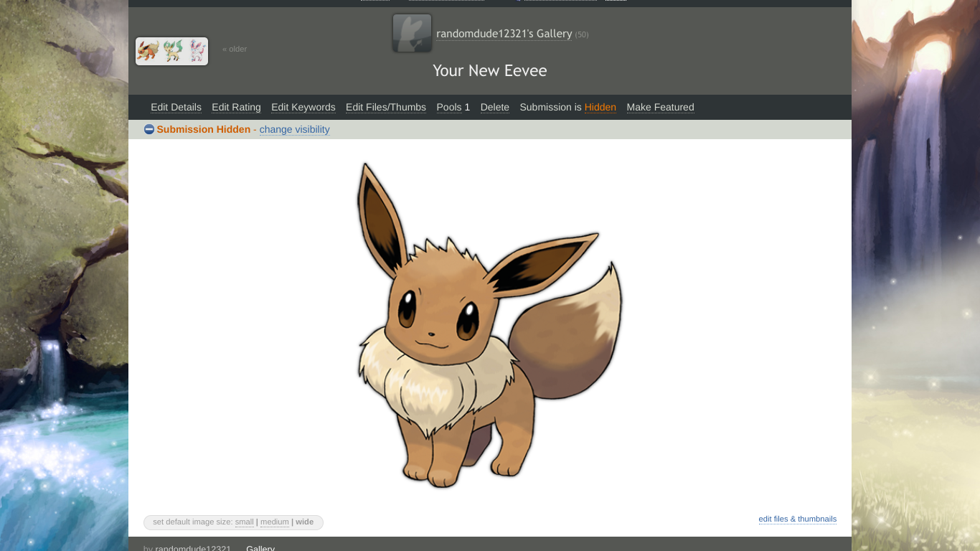The width and height of the screenshot is (980, 551).
Task: Open randomdude12321's Gallery link in header
Action: click(x=504, y=34)
